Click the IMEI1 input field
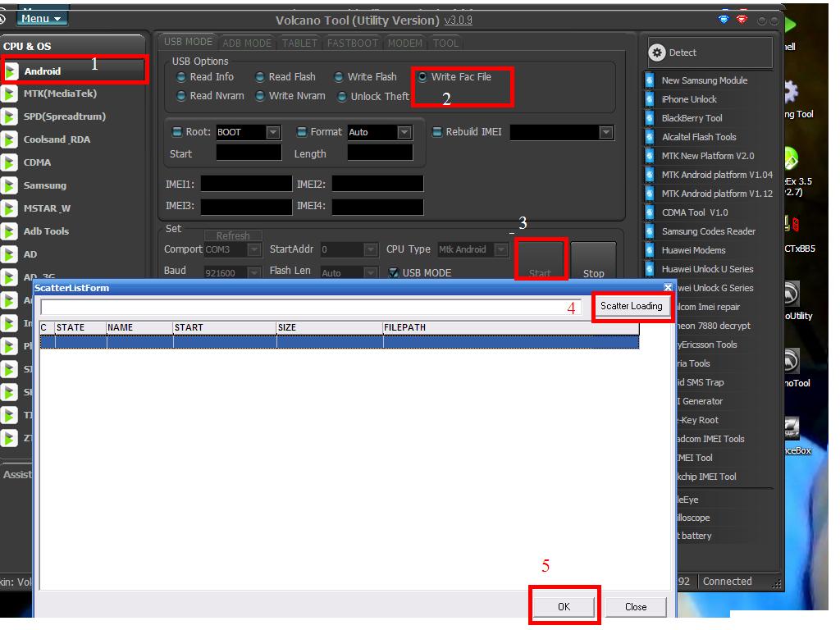The image size is (840, 630). [246, 184]
